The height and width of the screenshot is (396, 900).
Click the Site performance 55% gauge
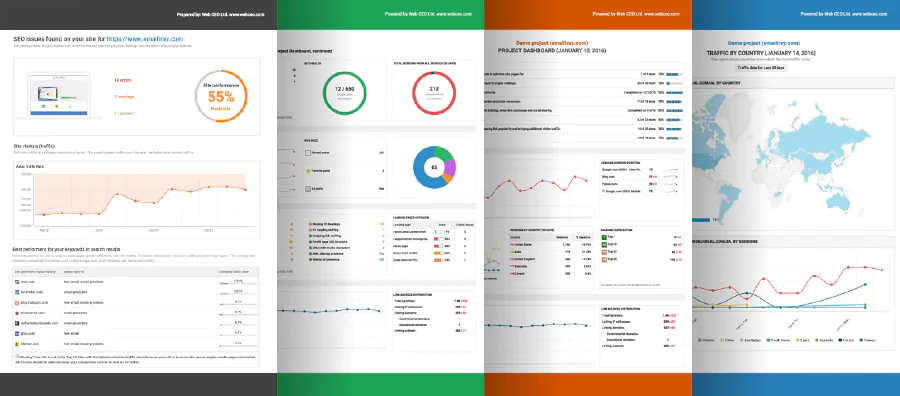click(221, 96)
